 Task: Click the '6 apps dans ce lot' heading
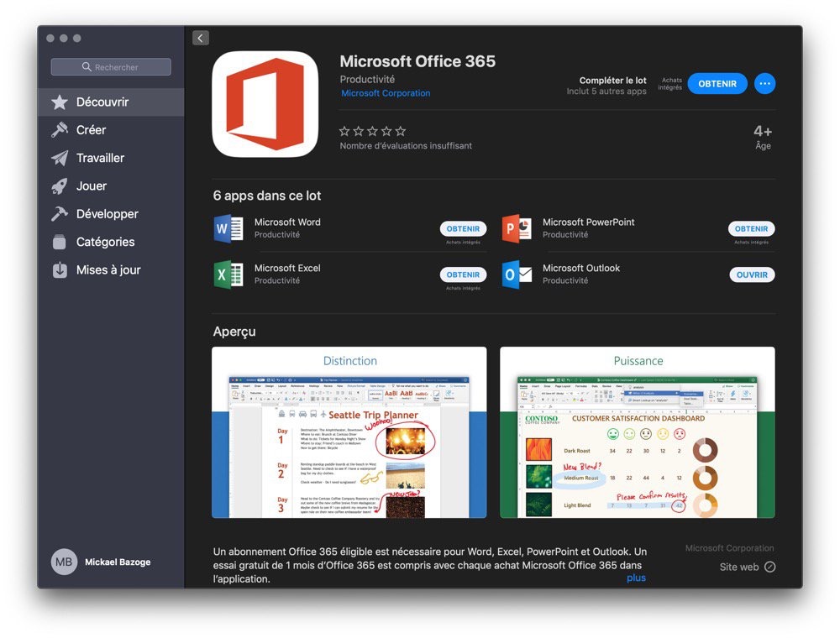(x=267, y=196)
